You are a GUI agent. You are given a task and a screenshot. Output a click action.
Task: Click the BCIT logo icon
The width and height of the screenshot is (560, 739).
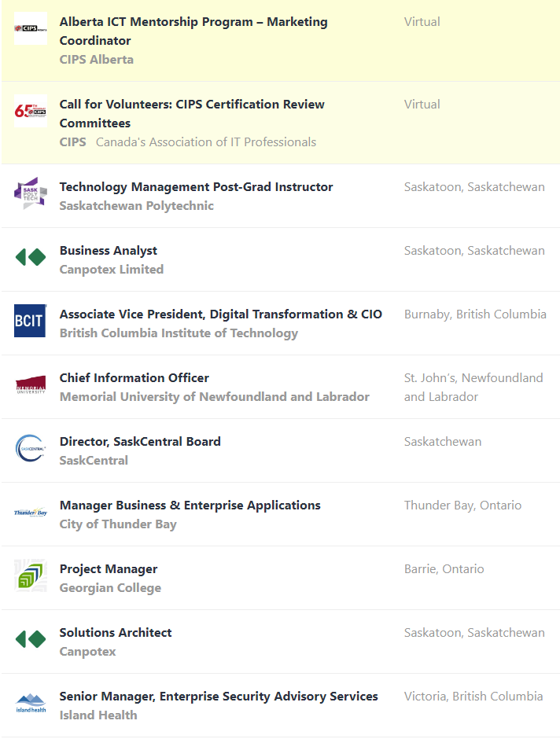pos(31,322)
